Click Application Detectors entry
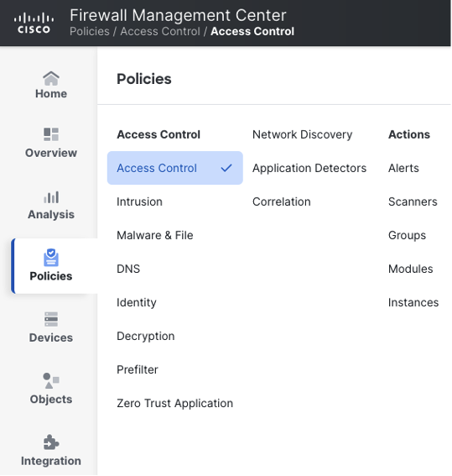Image resolution: width=452 pixels, height=476 pixels. coord(309,168)
